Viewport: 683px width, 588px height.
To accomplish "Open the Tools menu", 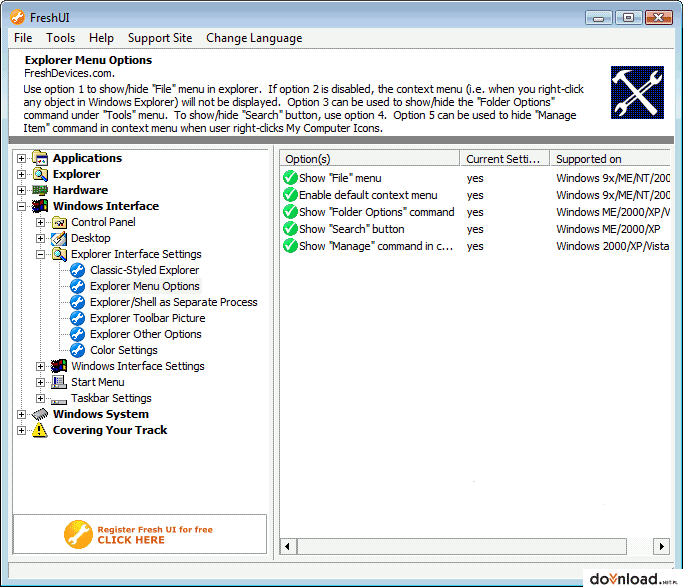I will click(61, 38).
